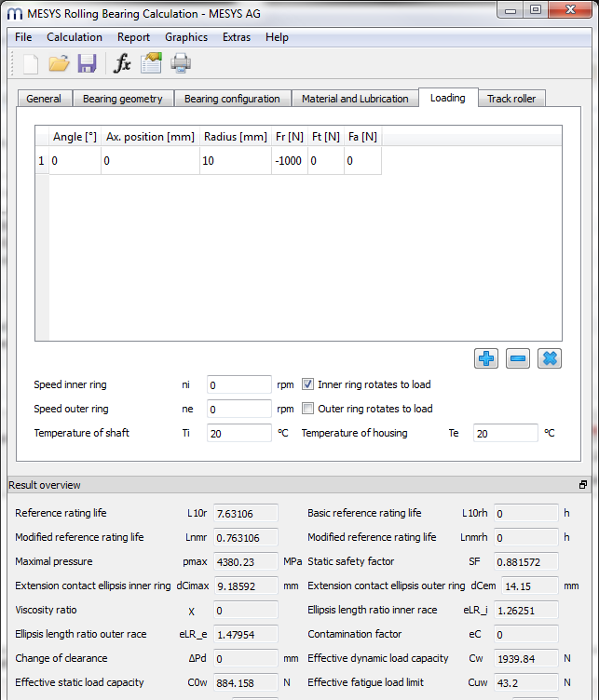Uncheck Inner ring rotates to load
This screenshot has height=700, width=599.
pos(308,384)
